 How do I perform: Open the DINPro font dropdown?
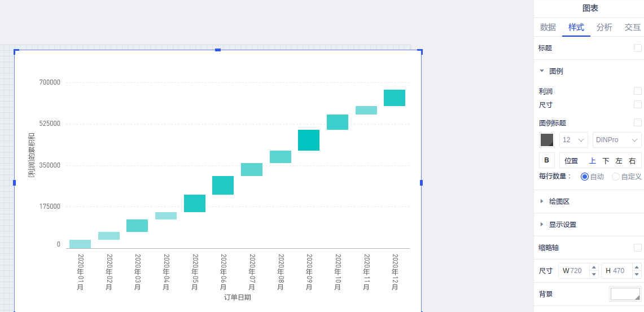tap(617, 140)
